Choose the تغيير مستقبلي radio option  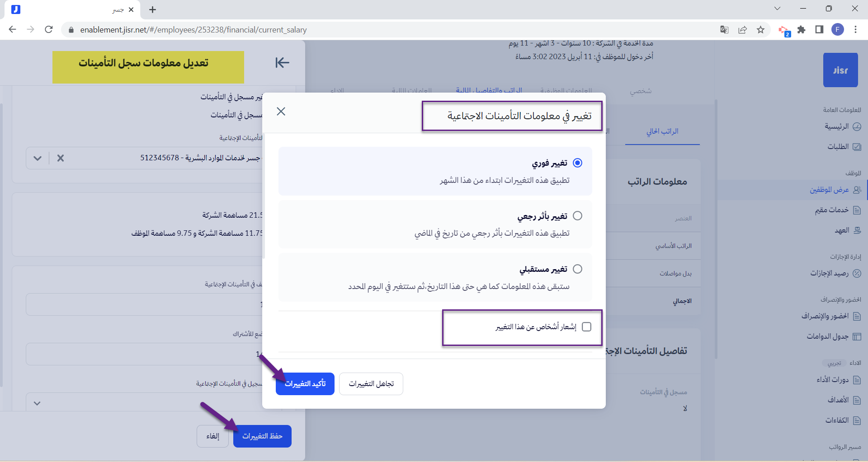tap(577, 269)
